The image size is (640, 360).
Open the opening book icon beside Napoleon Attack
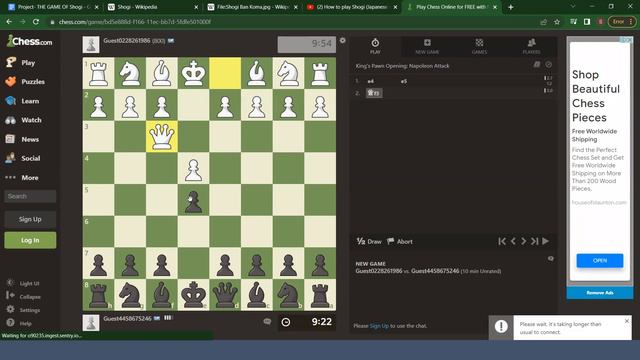[537, 64]
